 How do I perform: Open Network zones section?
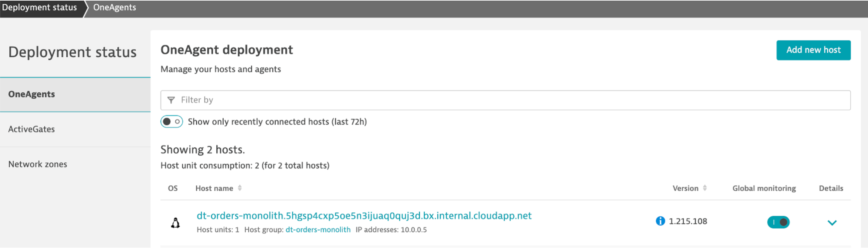click(38, 164)
